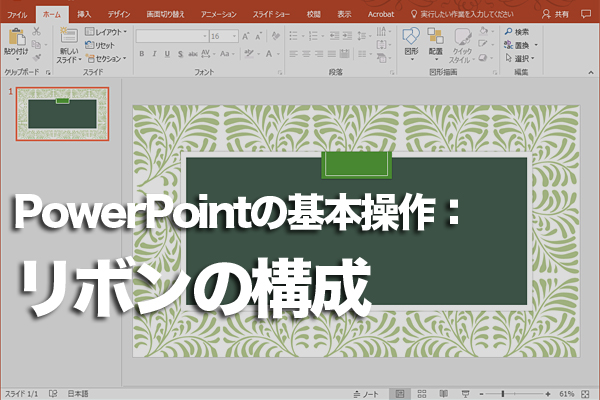Toggle left text alignment
This screenshot has width=600, height=400.
[293, 54]
